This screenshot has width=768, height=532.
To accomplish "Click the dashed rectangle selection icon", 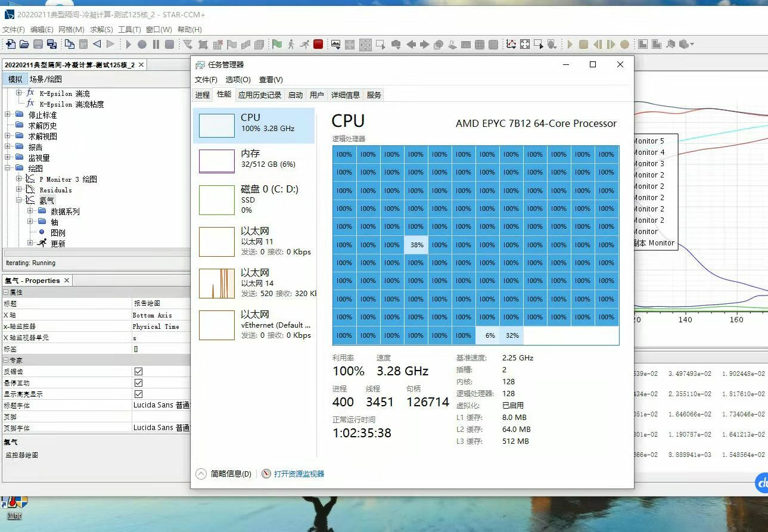I will [x=539, y=44].
